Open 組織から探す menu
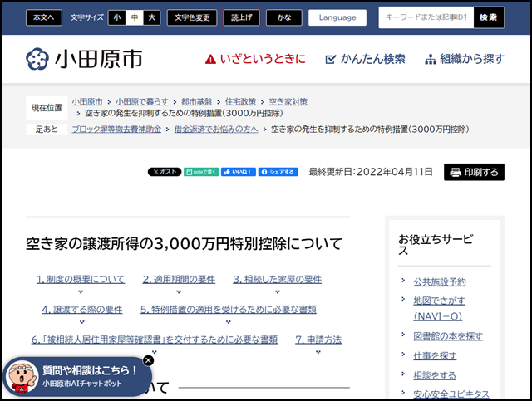Image resolution: width=532 pixels, height=401 pixels. click(465, 59)
